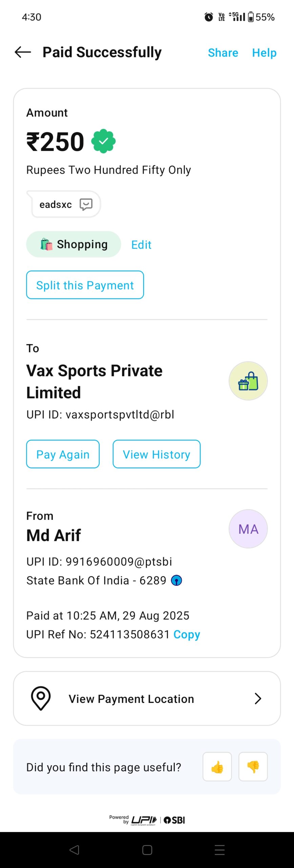This screenshot has height=868, width=294.
Task: Expand View Payment Location chevron
Action: [x=258, y=698]
